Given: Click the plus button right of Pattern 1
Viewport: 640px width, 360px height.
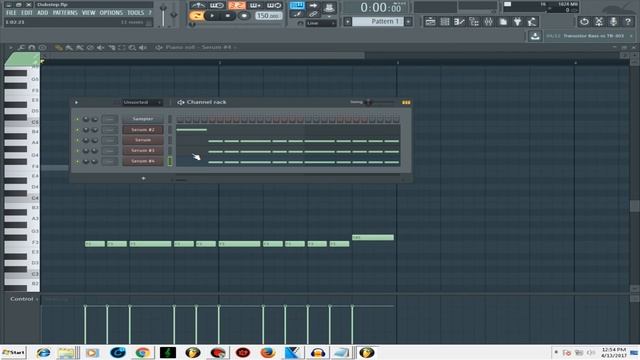Looking at the screenshot, I should coord(408,22).
